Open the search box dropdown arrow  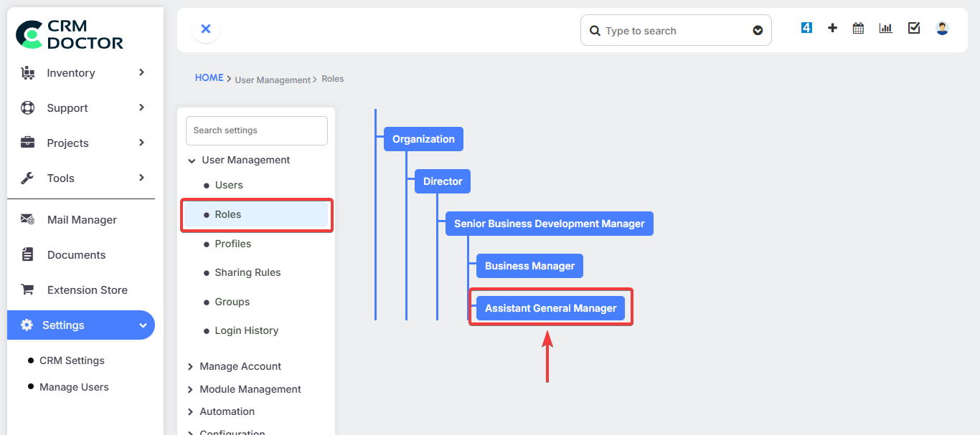[x=758, y=31]
